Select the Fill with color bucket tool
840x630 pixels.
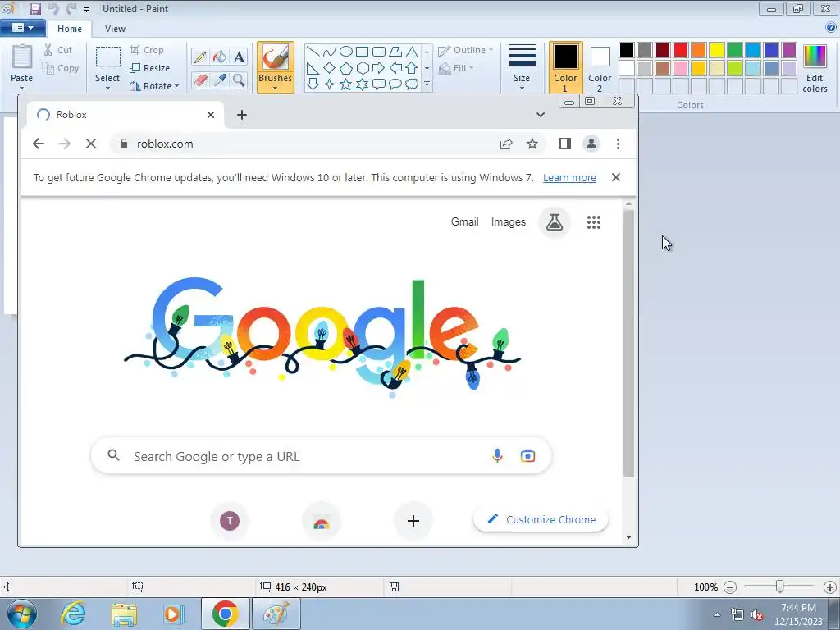(x=219, y=57)
